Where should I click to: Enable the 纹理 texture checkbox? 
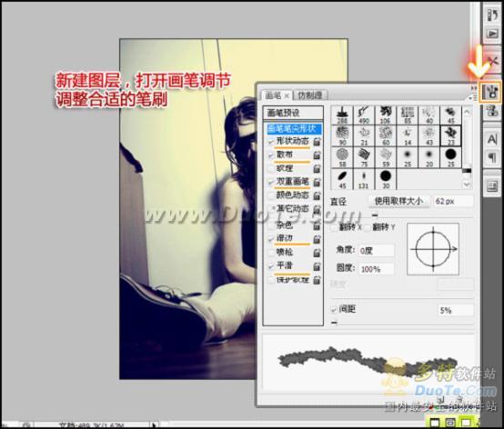click(271, 168)
